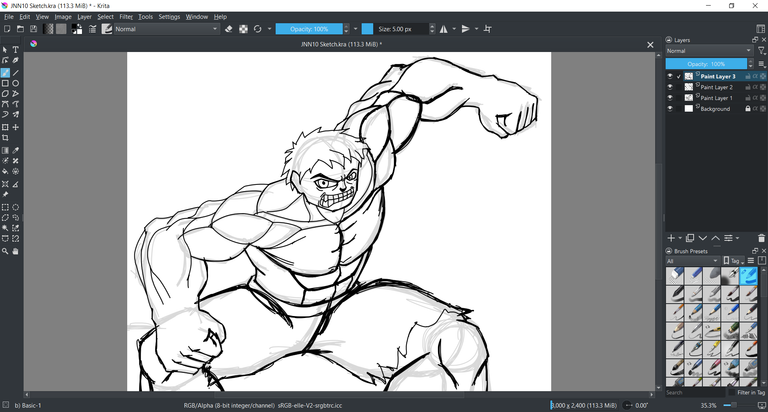Adjust the toolbar brush Opacity slider
Viewport: 768px width, 412px height.
tap(309, 29)
